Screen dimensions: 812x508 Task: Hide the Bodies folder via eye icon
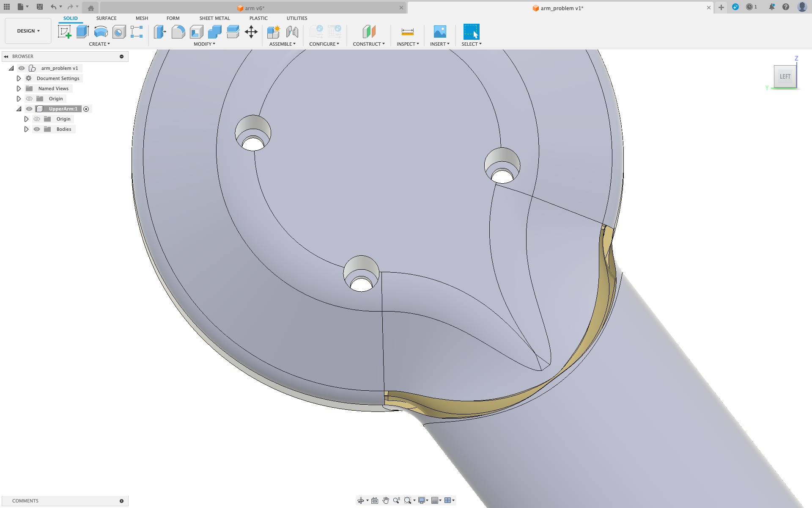click(x=37, y=129)
